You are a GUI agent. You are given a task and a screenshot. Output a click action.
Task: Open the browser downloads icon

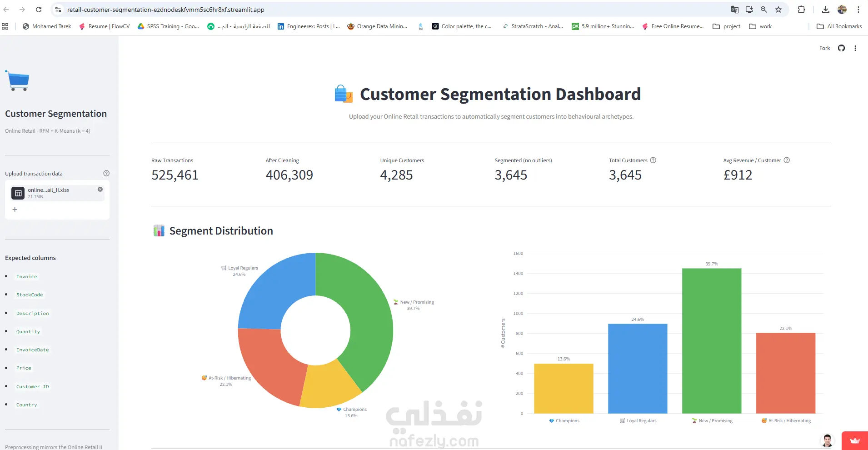point(826,10)
